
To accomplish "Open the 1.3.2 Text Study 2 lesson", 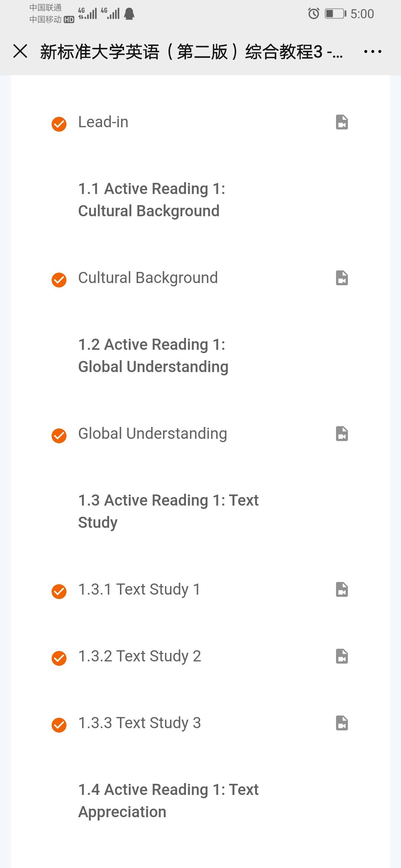I will click(x=140, y=656).
